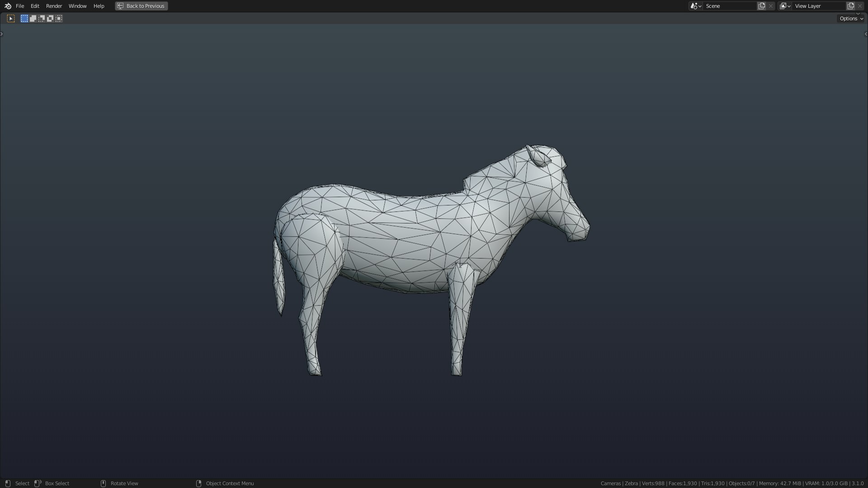Set selection mode to invert selection

coord(50,19)
